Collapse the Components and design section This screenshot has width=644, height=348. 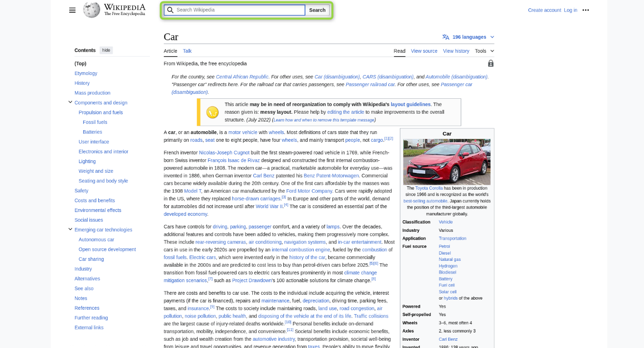pos(70,102)
